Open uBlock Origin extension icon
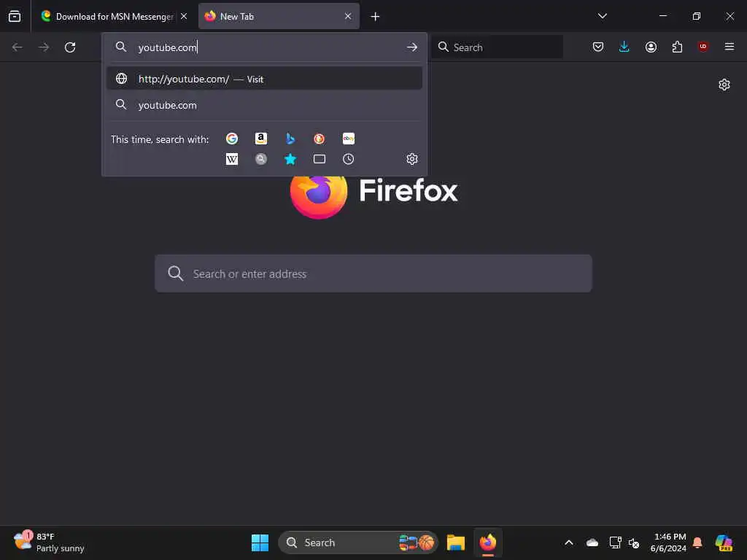Screen dimensions: 747x560 703,46
